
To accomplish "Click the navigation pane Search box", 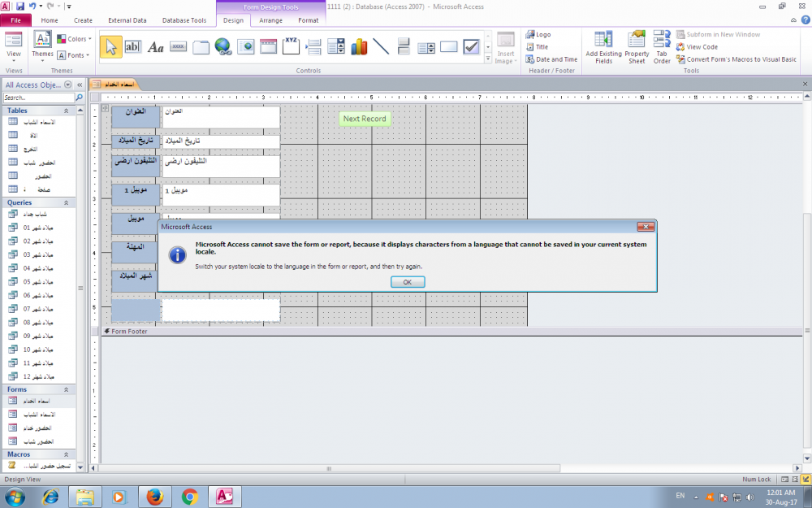I will pyautogui.click(x=39, y=98).
